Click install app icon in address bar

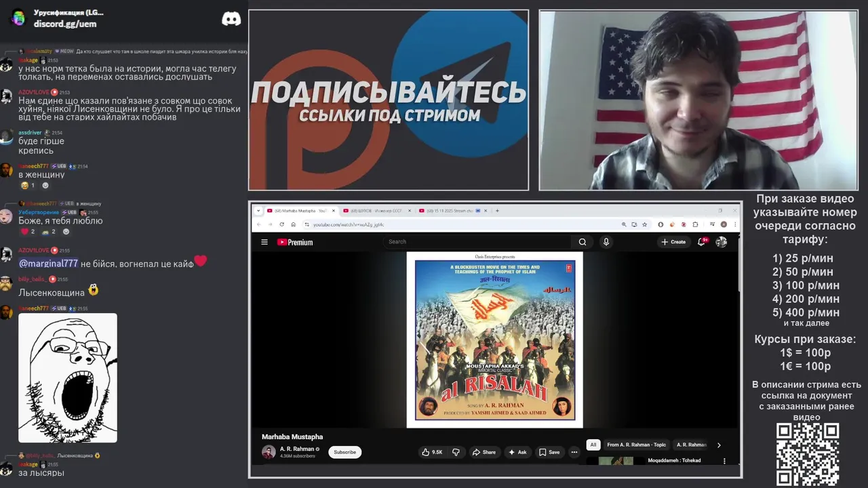tap(634, 224)
